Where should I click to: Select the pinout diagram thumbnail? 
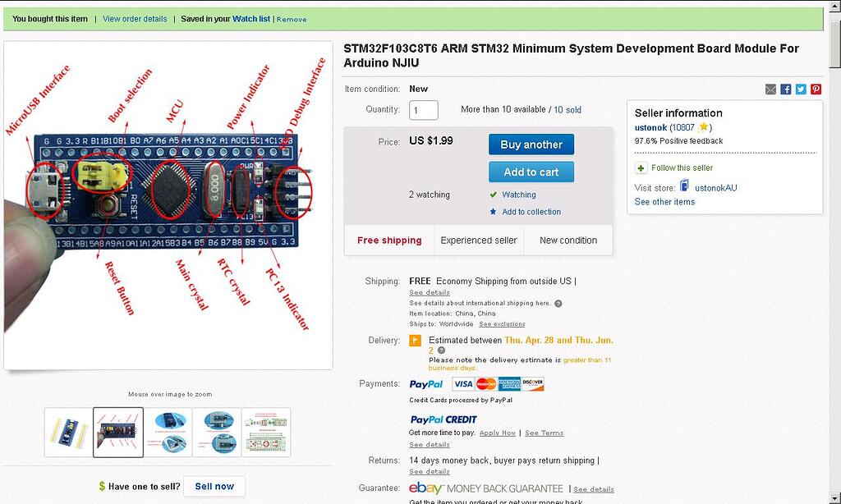(x=266, y=432)
